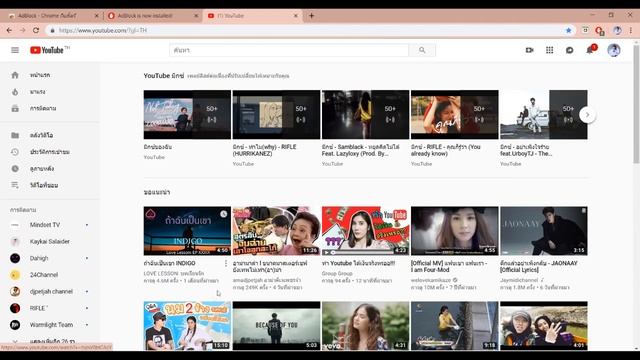Open the notifications bell
The width and height of the screenshot is (640, 360).
click(x=590, y=50)
